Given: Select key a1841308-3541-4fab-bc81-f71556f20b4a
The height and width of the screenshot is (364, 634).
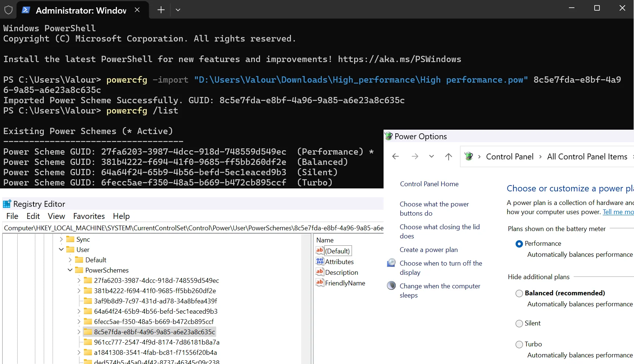Looking at the screenshot, I should pyautogui.click(x=155, y=352).
